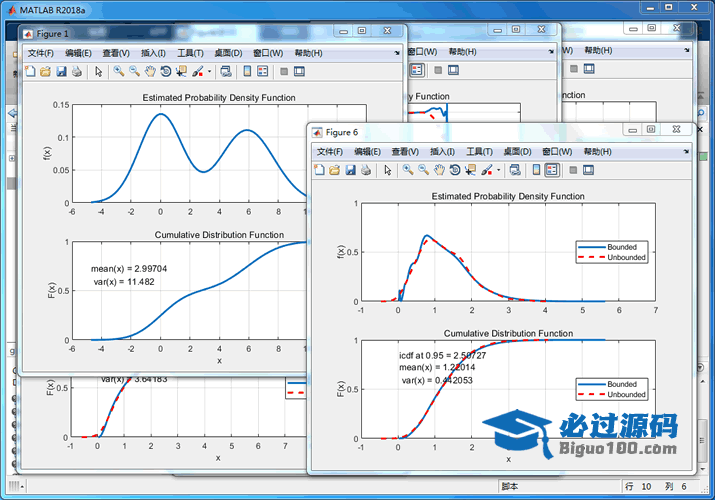Toggle Pan hand tool in Figure 6
Screen dimensions: 715x500
click(439, 170)
